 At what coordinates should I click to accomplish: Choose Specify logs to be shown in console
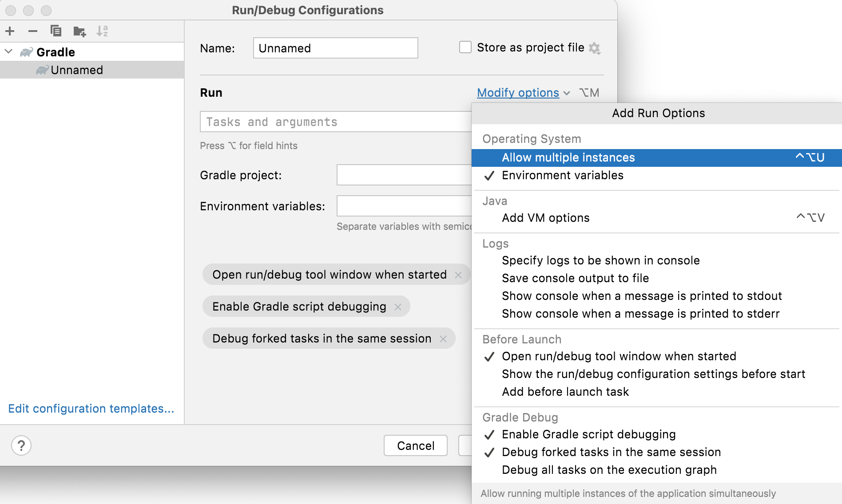[600, 260]
